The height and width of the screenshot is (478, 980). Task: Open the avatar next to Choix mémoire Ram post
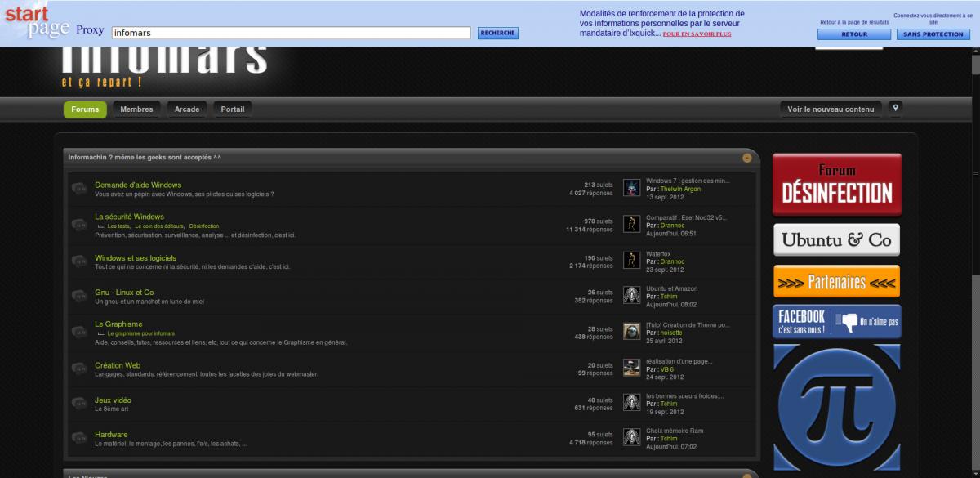631,437
